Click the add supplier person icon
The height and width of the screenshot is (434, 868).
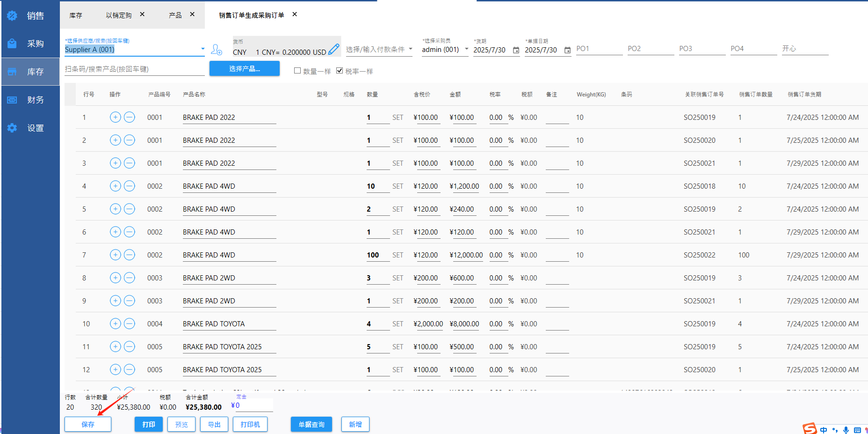click(216, 49)
